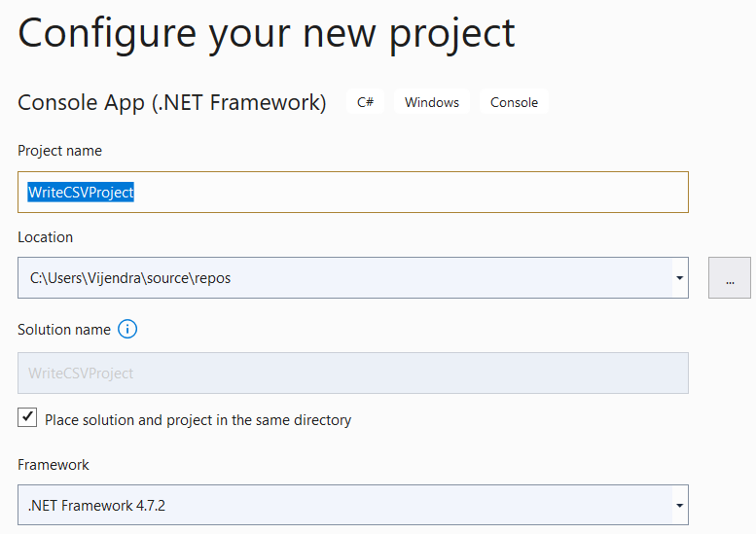Click the Console project type tag
The image size is (756, 534).
tap(514, 102)
